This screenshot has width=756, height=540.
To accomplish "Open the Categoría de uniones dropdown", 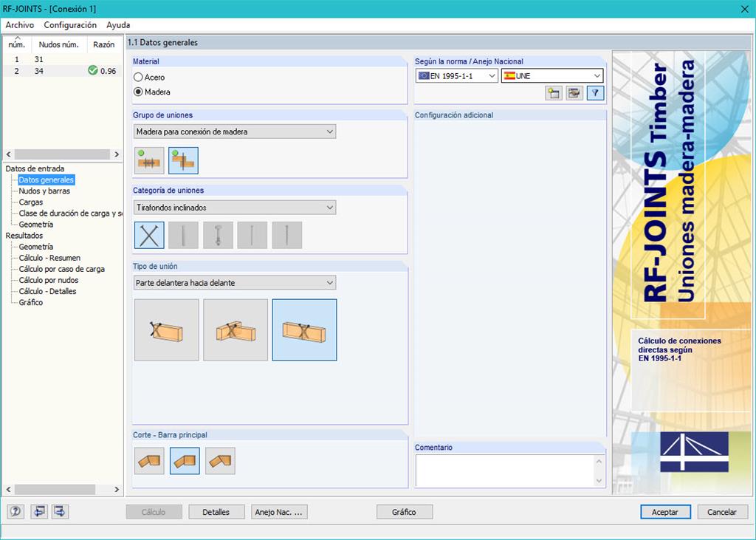I will click(x=235, y=208).
